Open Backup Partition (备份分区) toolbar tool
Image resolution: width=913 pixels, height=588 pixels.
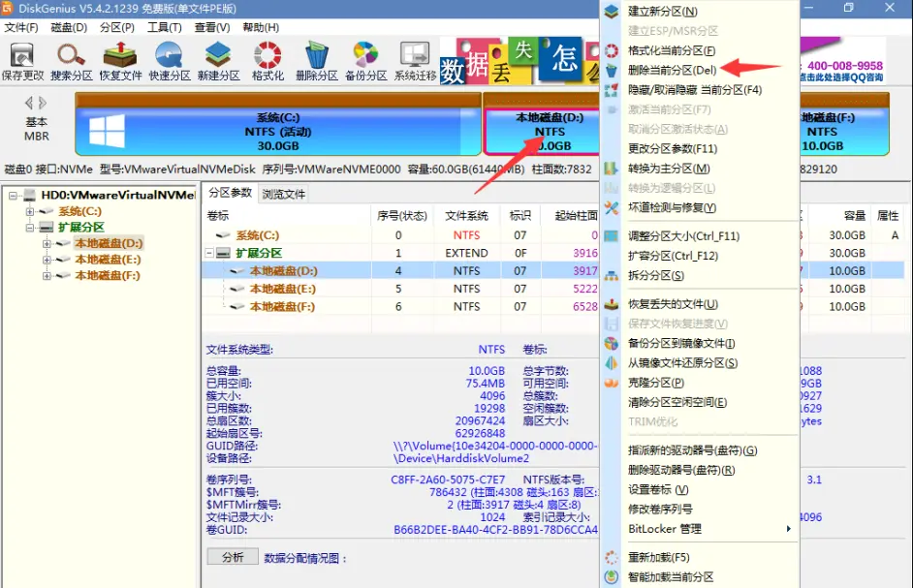(x=365, y=61)
